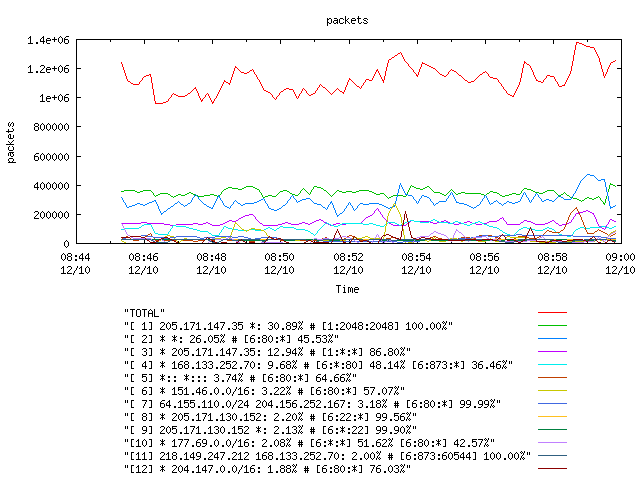The height and width of the screenshot is (480, 640).
Task: Click the vertical "packets" y-axis label
Action: tap(11, 142)
